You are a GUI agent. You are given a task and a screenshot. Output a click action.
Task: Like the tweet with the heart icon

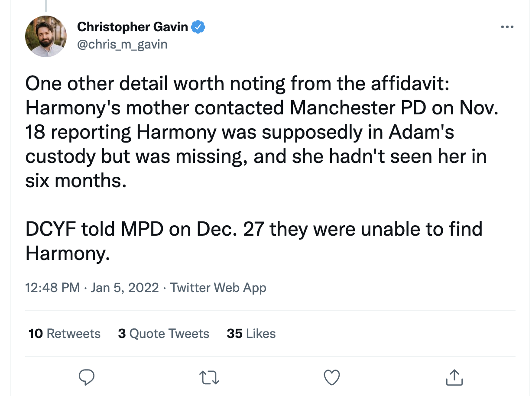332,377
